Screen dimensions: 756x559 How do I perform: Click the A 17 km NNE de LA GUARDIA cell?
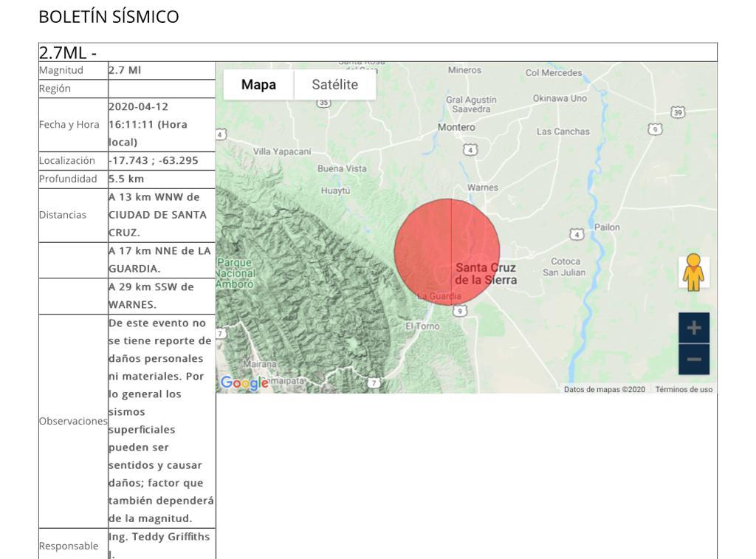click(162, 259)
